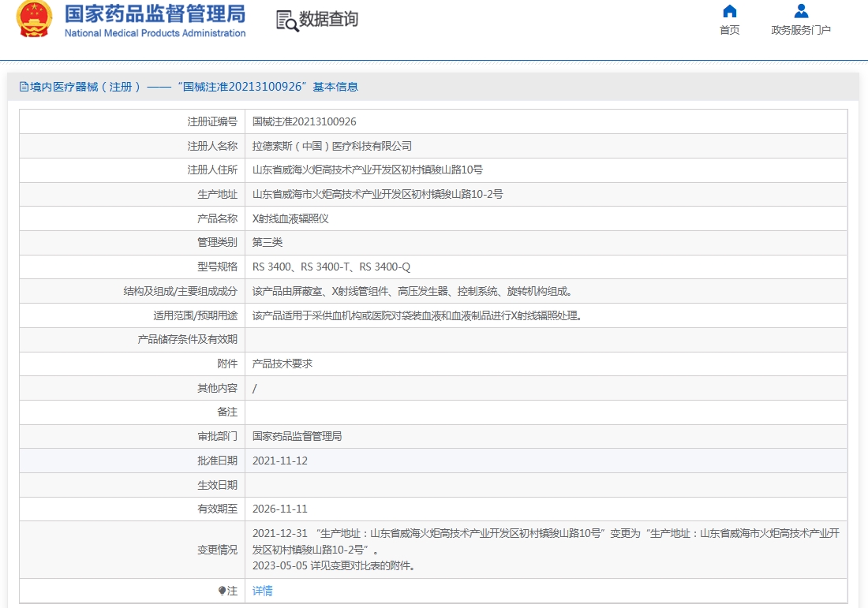Click the 适用范围/预期用途 label

point(196,315)
